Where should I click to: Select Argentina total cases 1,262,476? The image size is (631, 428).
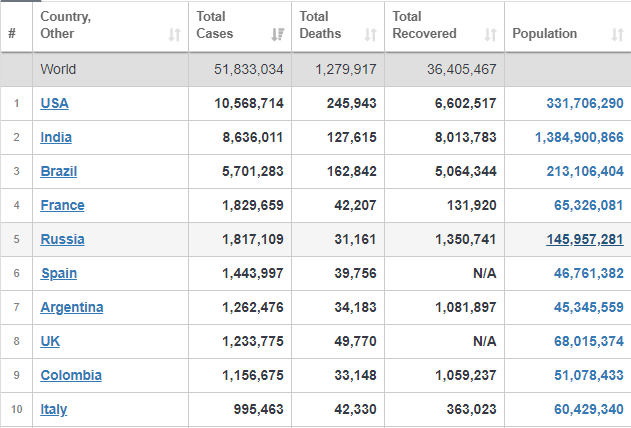tap(253, 307)
